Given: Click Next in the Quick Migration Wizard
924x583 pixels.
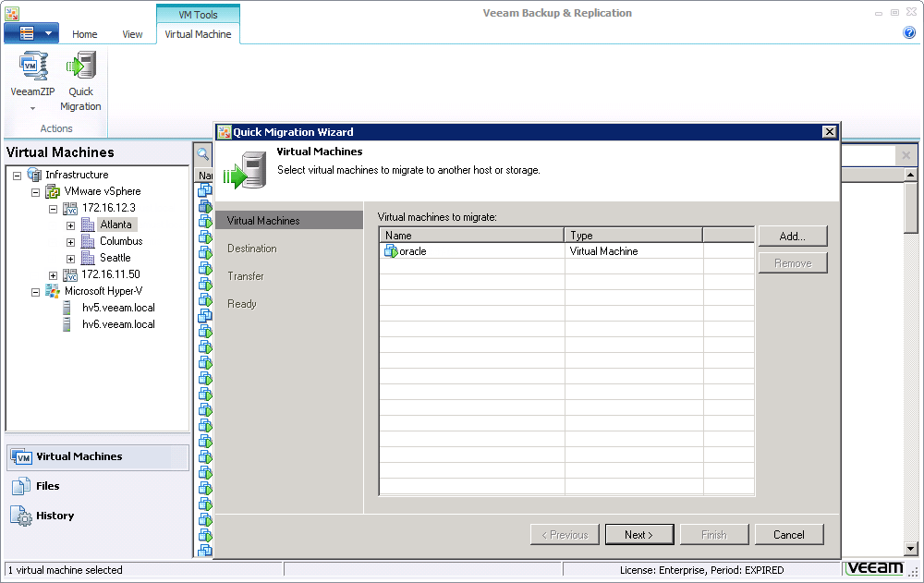Looking at the screenshot, I should (639, 535).
